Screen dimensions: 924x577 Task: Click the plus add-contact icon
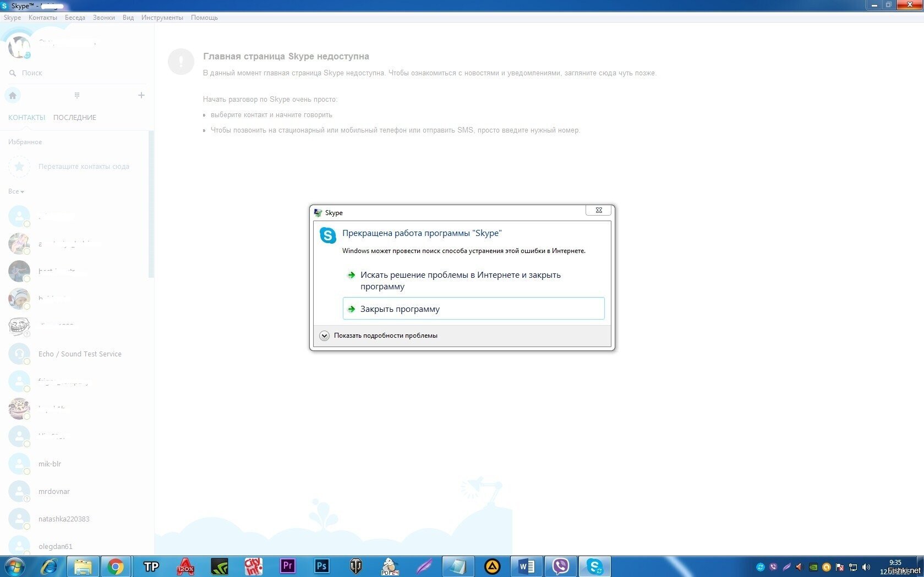pyautogui.click(x=141, y=95)
